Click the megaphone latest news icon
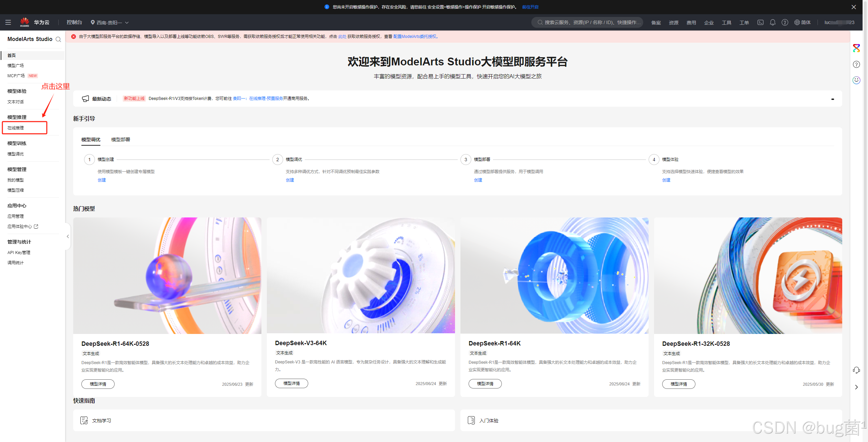This screenshot has width=868, height=442. [x=85, y=99]
